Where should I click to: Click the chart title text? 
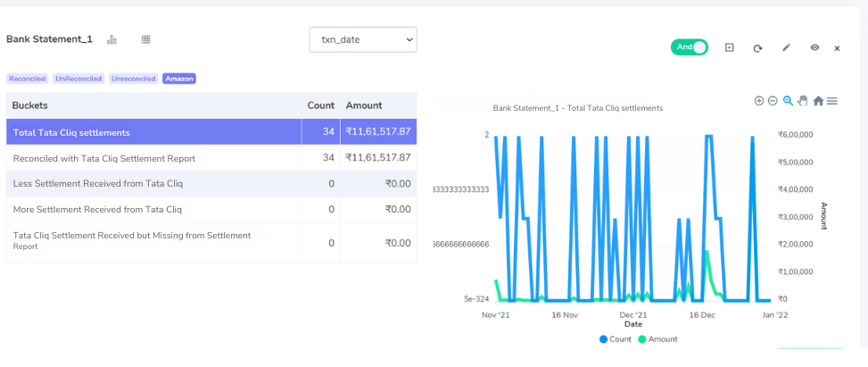coord(578,108)
